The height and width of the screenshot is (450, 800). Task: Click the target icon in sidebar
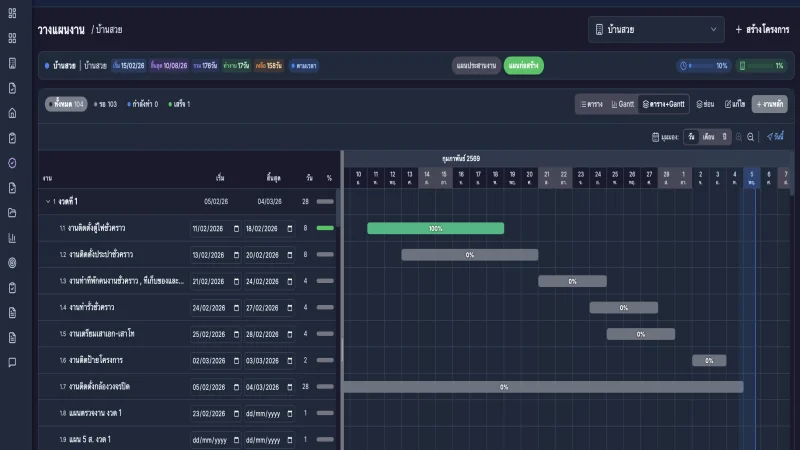pos(12,263)
